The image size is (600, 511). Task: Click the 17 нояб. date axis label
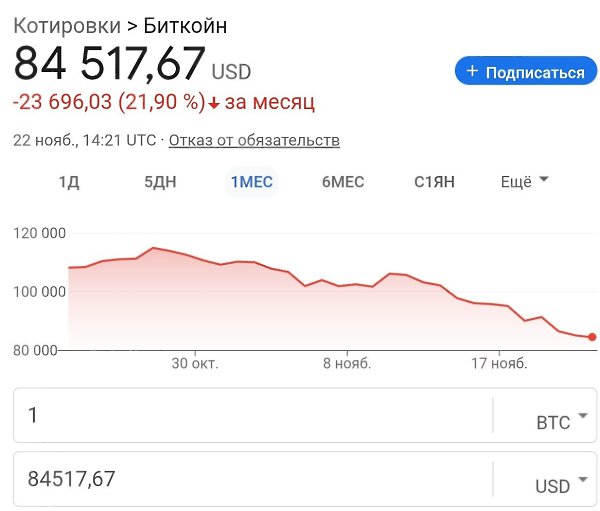tap(500, 363)
